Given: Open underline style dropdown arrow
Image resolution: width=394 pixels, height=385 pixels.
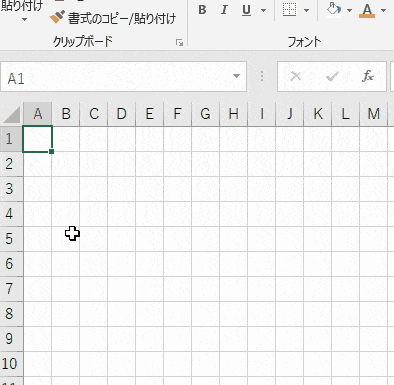Looking at the screenshot, I should coord(263,11).
